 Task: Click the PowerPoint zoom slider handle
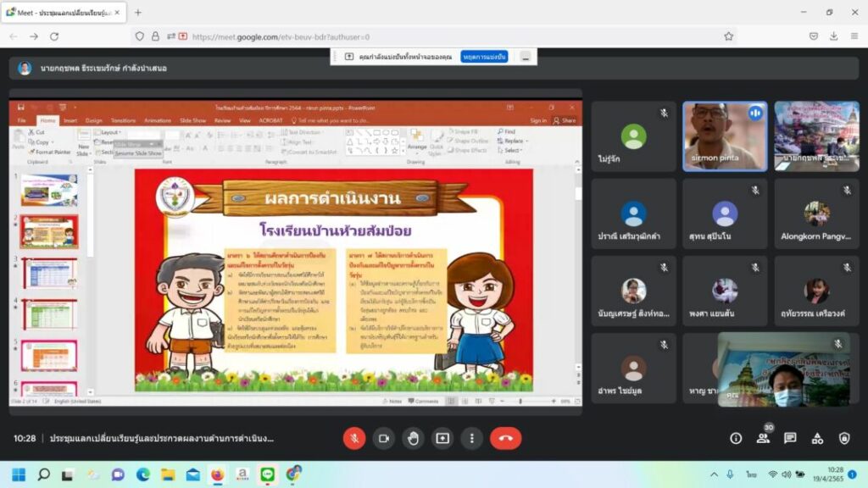[x=520, y=401]
